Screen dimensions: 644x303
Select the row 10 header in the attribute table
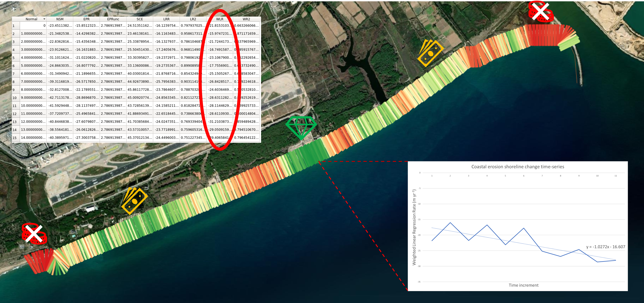(16, 98)
